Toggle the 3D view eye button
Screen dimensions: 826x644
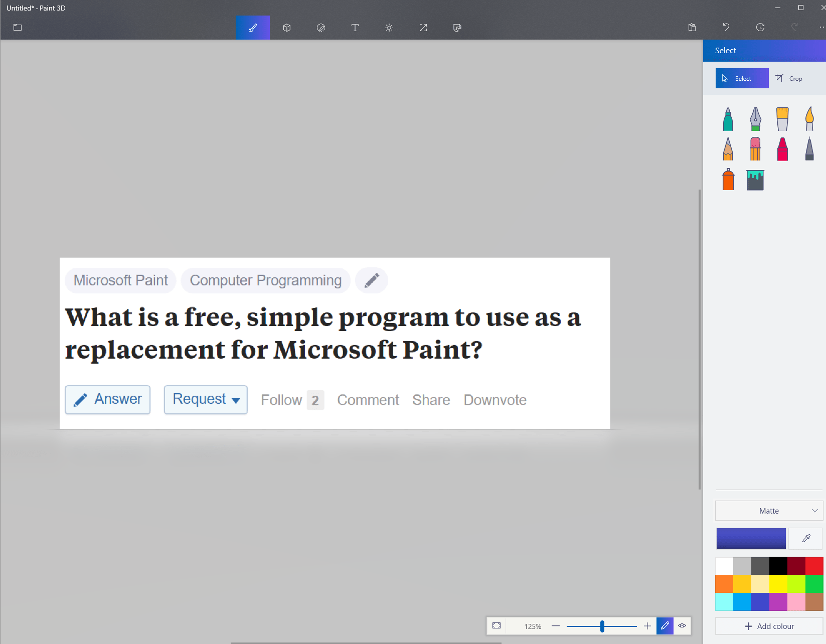[682, 625]
